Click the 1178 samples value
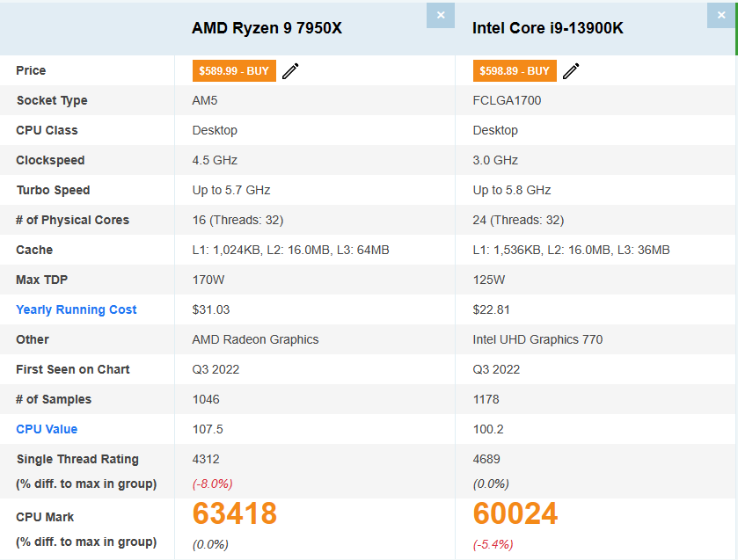The height and width of the screenshot is (560, 738). tap(486, 399)
